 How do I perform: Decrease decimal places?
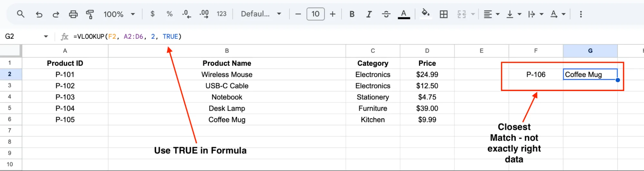coord(186,14)
